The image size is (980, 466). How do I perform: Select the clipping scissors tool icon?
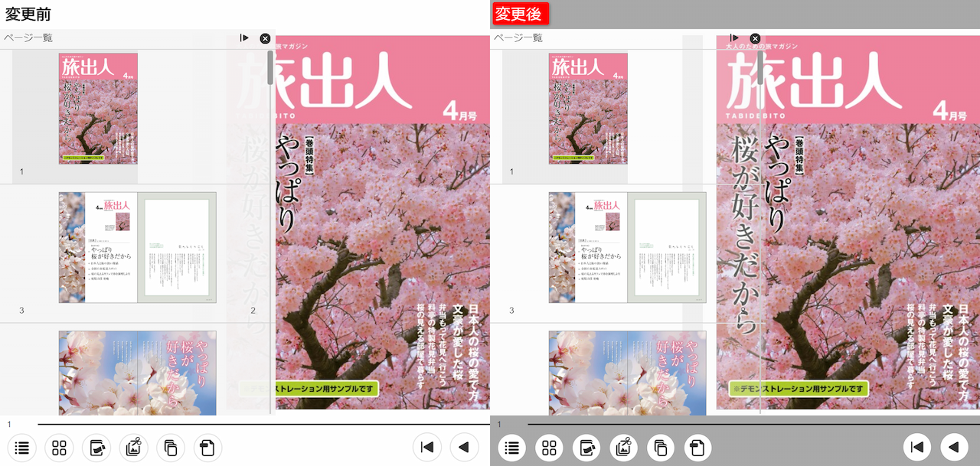tap(133, 448)
